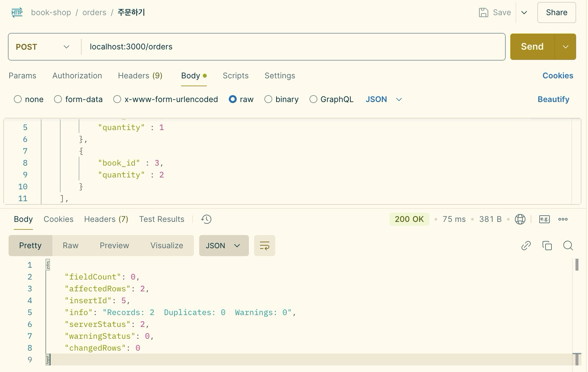Image resolution: width=588 pixels, height=372 pixels.
Task: Open the Test Results tab
Action: point(162,219)
